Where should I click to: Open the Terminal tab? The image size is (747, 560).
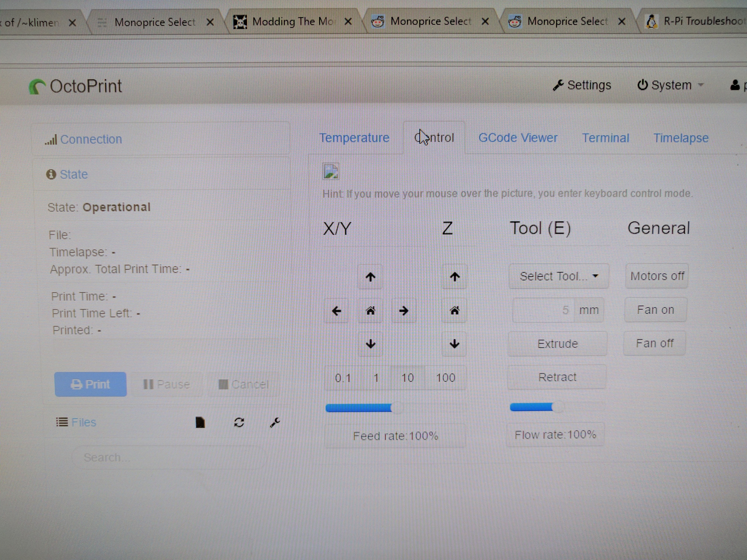point(605,138)
